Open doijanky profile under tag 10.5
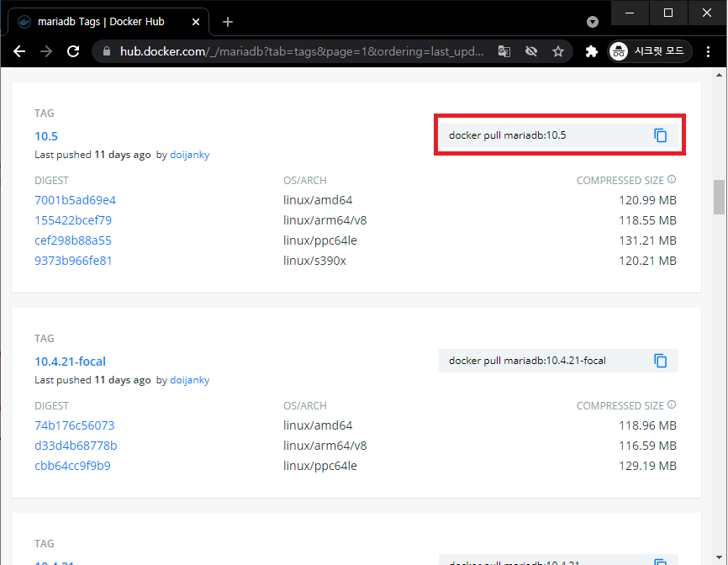This screenshot has width=728, height=565. point(190,155)
